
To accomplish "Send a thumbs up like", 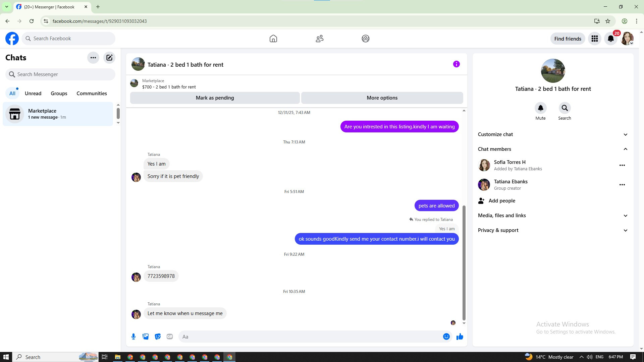I will [460, 337].
